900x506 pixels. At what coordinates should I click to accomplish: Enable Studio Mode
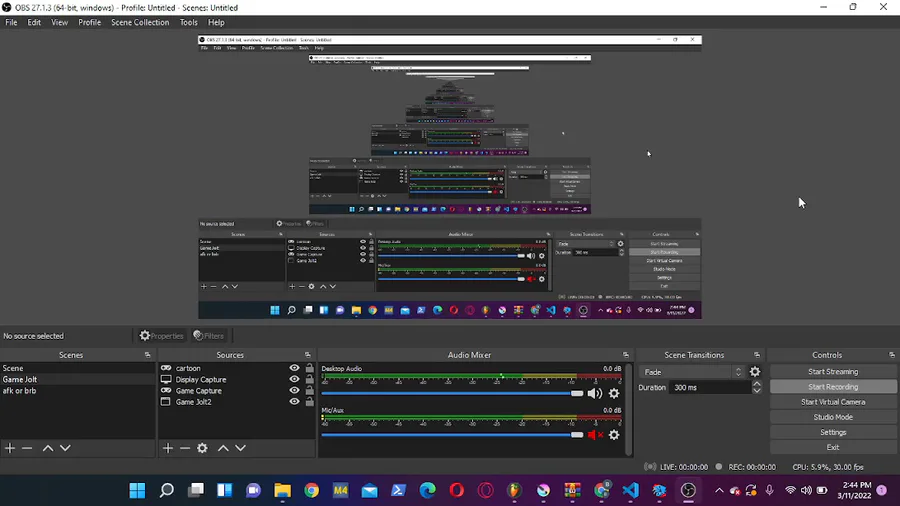[x=833, y=417]
